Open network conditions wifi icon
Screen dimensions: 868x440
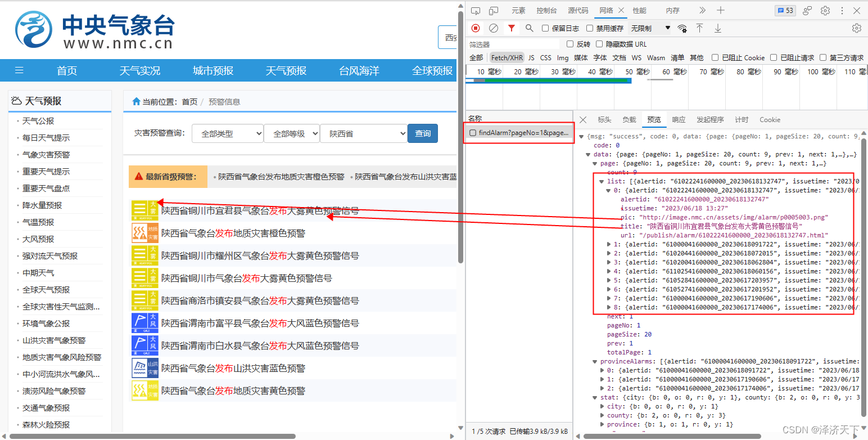pos(682,28)
